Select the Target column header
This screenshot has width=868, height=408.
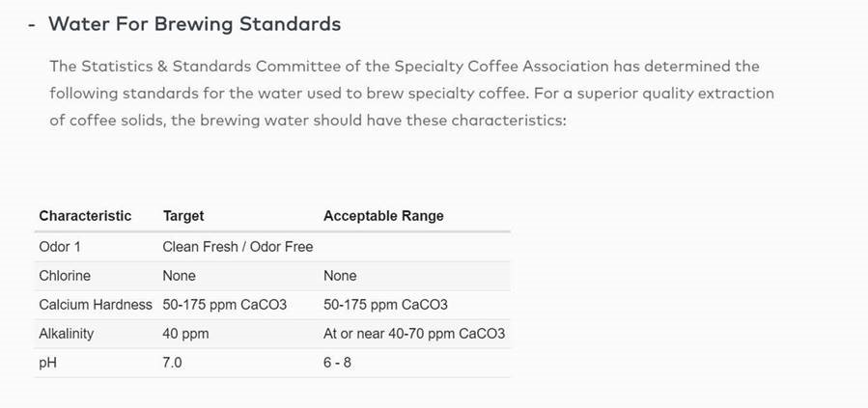[183, 216]
